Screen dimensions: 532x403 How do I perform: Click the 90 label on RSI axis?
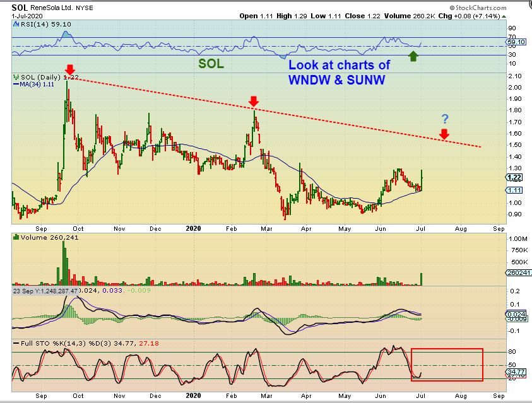512,28
